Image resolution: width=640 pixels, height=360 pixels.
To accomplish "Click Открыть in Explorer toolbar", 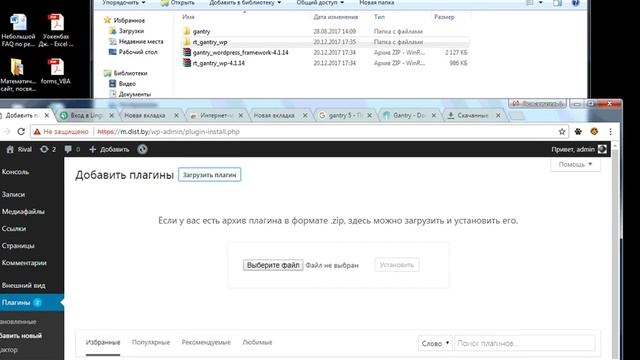I will (x=178, y=3).
